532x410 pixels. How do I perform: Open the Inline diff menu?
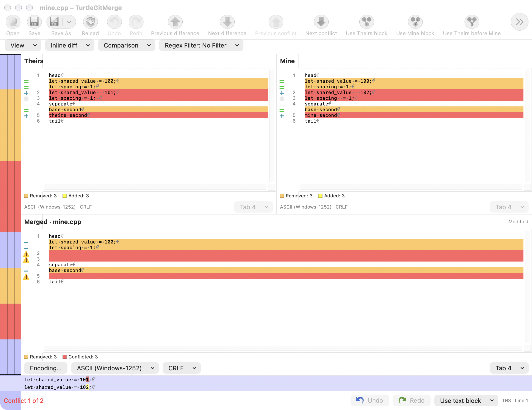click(70, 45)
